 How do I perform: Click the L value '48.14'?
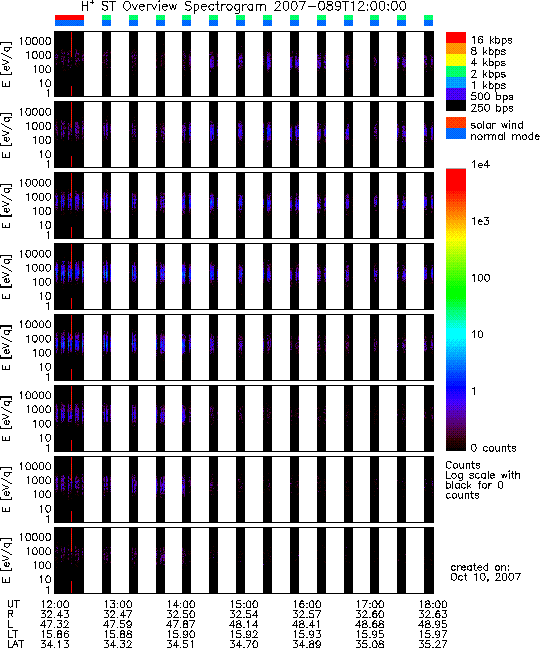click(244, 624)
